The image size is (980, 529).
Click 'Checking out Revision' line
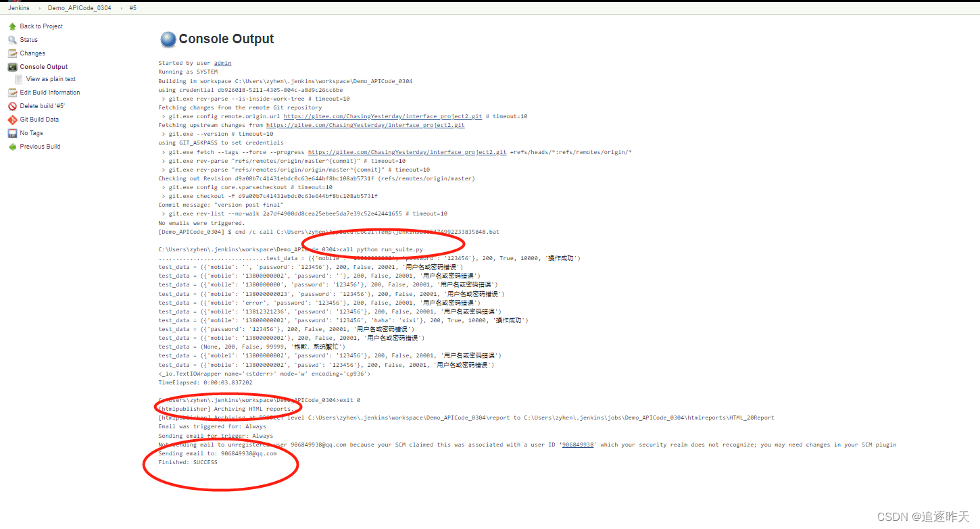pos(316,179)
